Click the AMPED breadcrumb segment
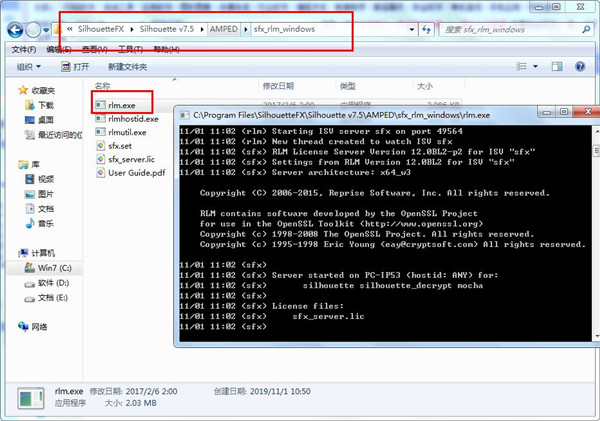Image resolution: width=600 pixels, height=421 pixels. [223, 29]
